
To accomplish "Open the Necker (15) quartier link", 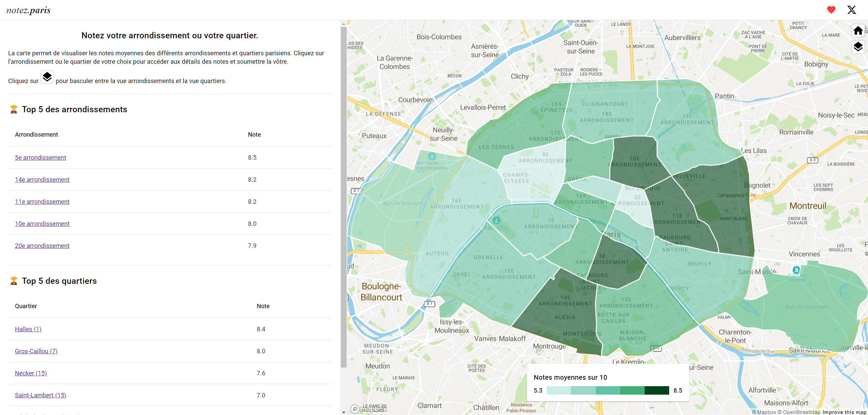I will tap(31, 373).
